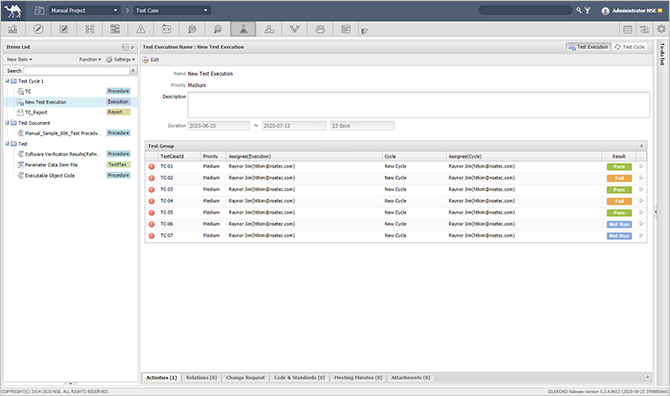Screen dimensions: 670x396
Task: Select TC_Report tree item
Action: 36,112
